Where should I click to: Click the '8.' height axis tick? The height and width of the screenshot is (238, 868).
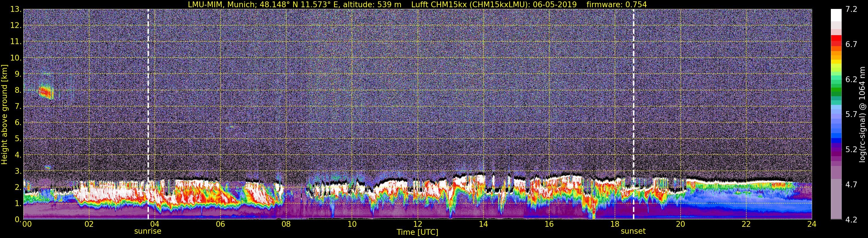coord(18,90)
